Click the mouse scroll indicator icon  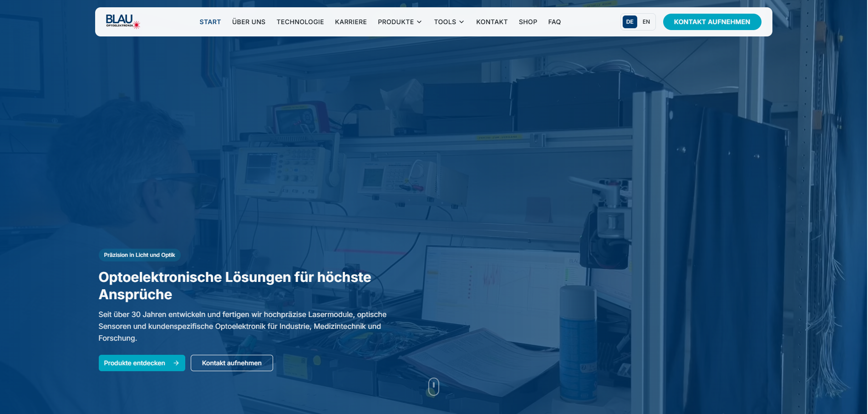434,387
